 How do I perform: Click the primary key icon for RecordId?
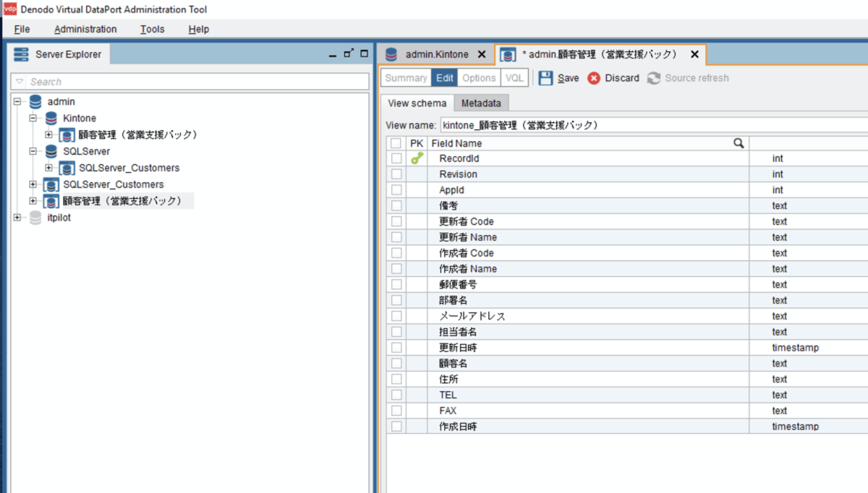417,158
